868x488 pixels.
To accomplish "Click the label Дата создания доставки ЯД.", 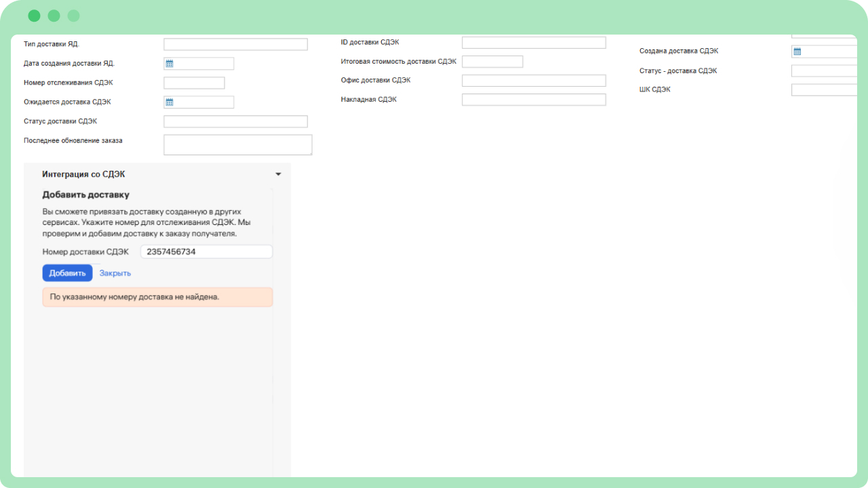I will 69,64.
